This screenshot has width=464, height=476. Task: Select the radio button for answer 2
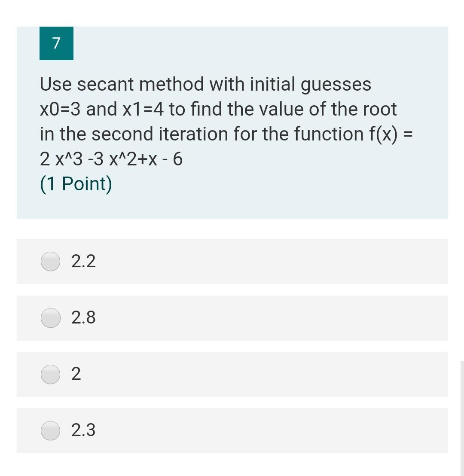click(x=50, y=375)
